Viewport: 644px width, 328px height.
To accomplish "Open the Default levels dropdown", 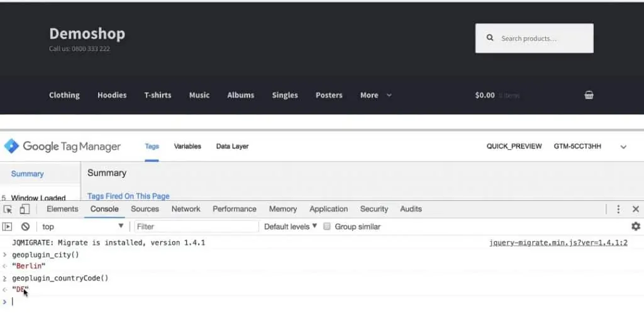I will click(x=291, y=227).
